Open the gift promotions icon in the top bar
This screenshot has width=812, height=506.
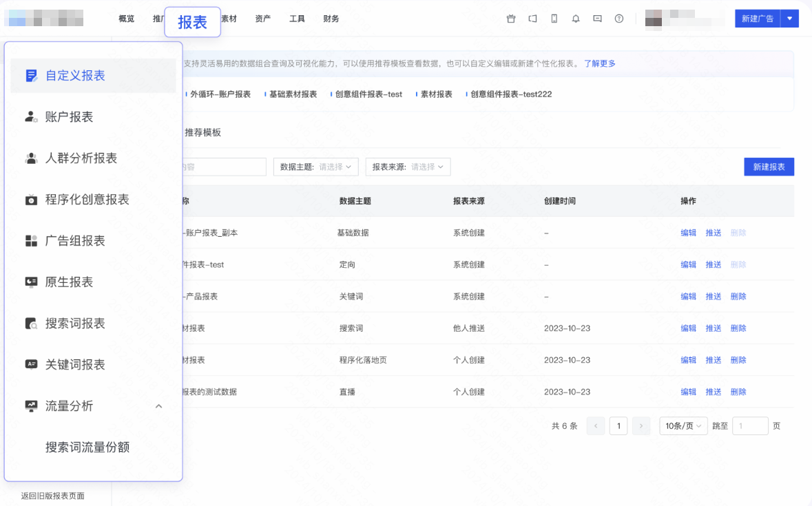pos(510,19)
